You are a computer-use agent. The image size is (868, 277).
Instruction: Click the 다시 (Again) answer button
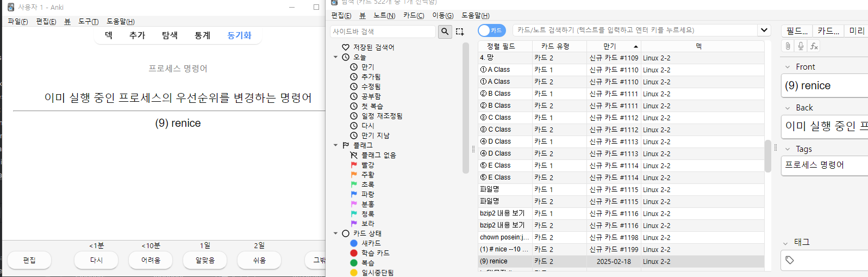pyautogui.click(x=96, y=260)
